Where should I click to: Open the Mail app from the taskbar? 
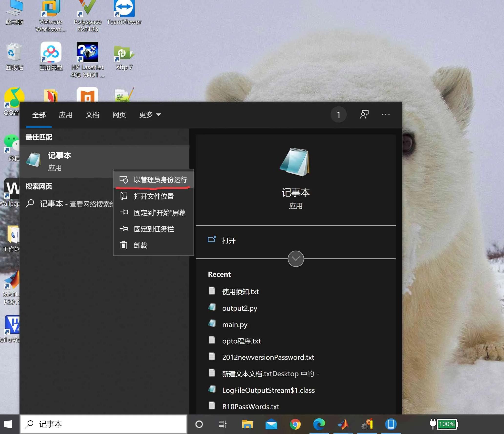point(271,424)
